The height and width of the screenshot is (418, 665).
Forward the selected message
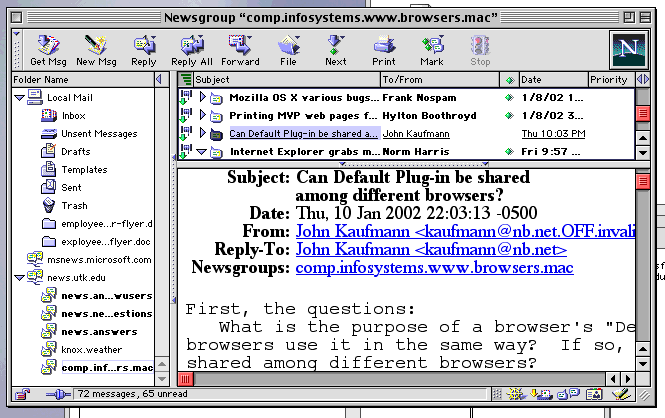tap(240, 48)
